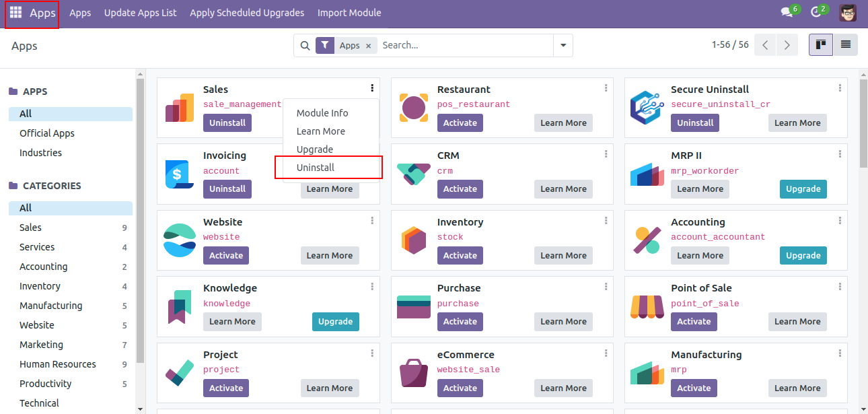The height and width of the screenshot is (414, 868).
Task: Open the Apps home grid icon
Action: (15, 13)
